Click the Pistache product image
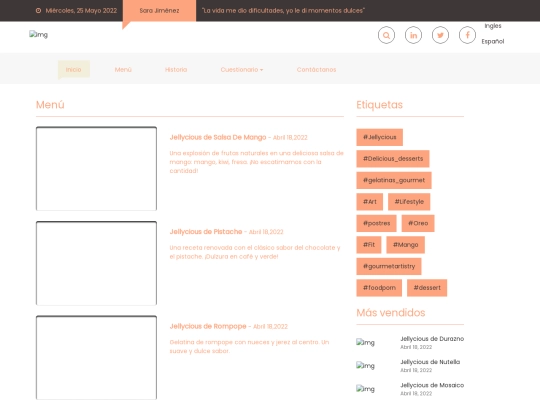This screenshot has height=405, width=540. pyautogui.click(x=96, y=263)
